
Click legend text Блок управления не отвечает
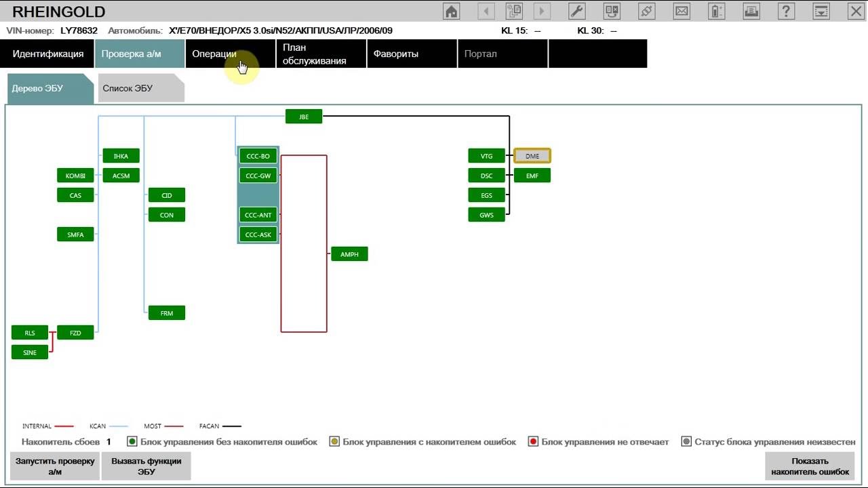(605, 442)
